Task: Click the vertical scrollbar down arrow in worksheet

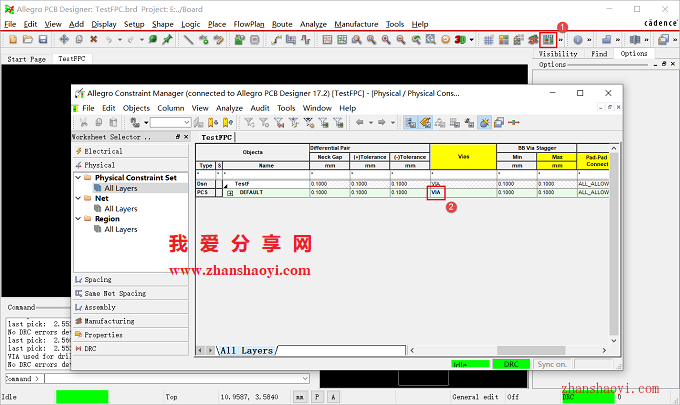Action: pyautogui.click(x=614, y=341)
